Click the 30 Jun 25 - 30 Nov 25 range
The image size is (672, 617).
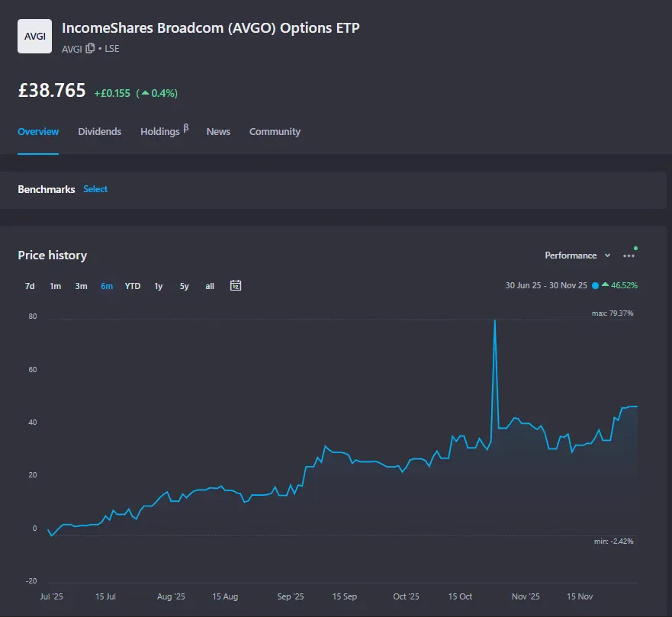click(546, 285)
